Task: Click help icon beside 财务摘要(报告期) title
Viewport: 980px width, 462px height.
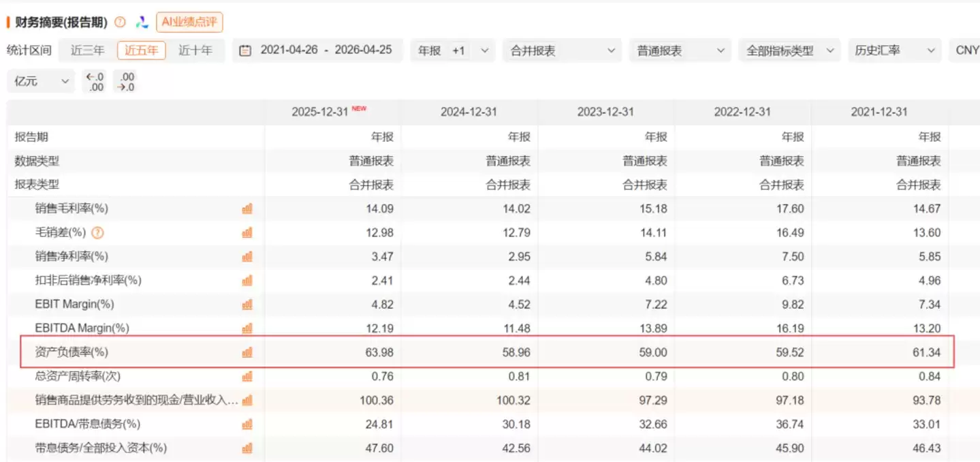Action: coord(120,22)
